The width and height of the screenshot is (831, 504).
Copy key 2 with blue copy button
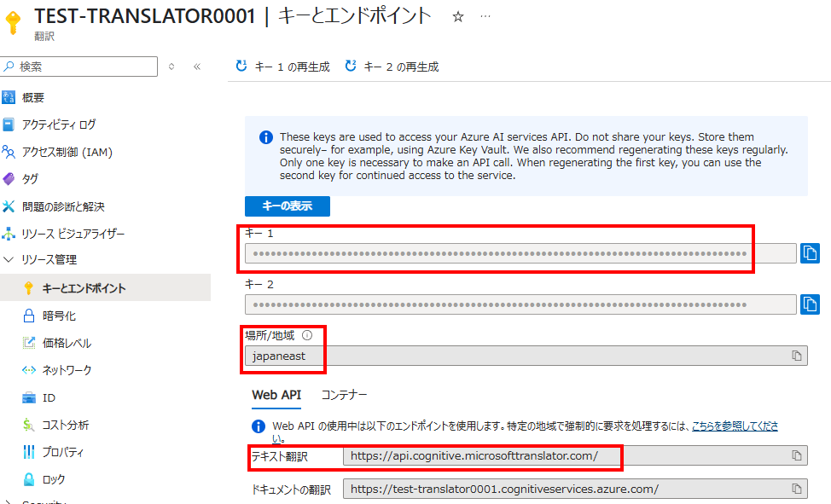[810, 304]
